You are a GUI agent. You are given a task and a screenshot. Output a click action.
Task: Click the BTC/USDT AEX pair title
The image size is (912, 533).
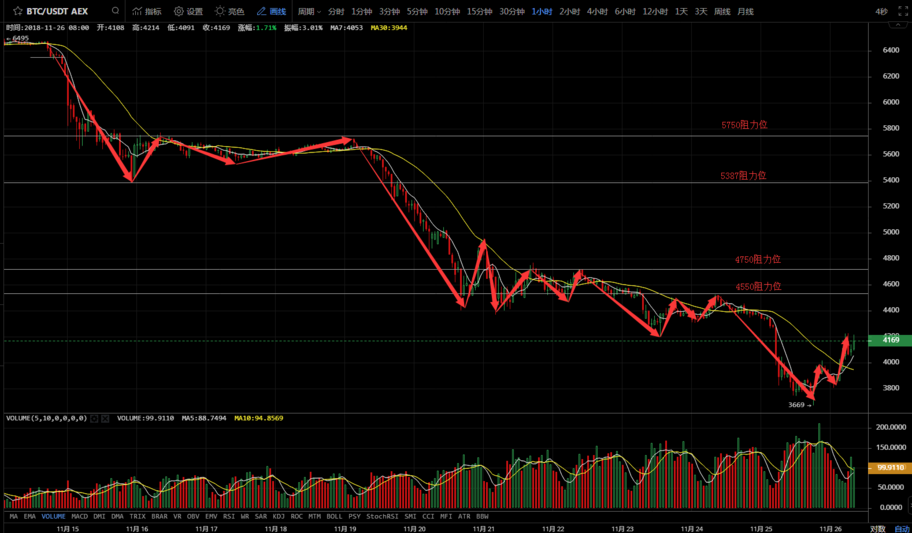click(x=57, y=11)
